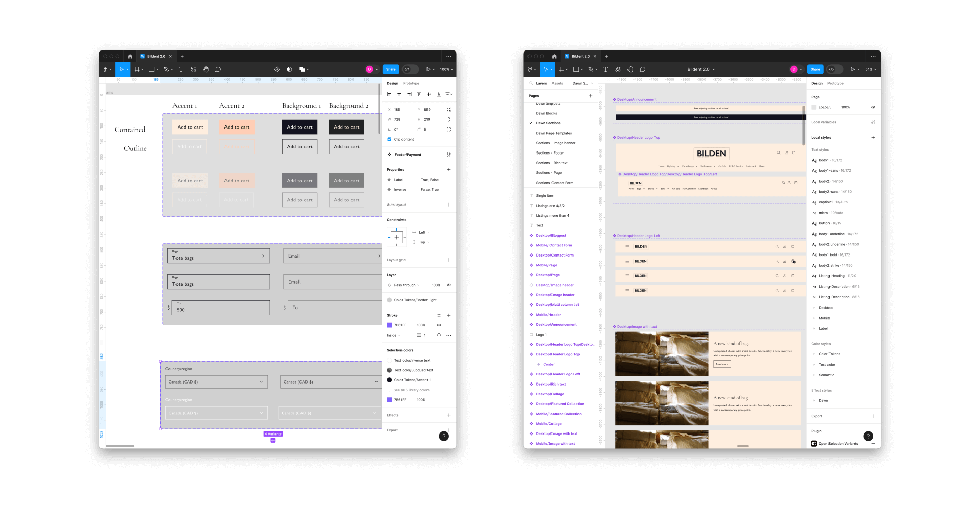This screenshot has width=980, height=510.
Task: Click the Create component diamond icon
Action: pyautogui.click(x=277, y=69)
